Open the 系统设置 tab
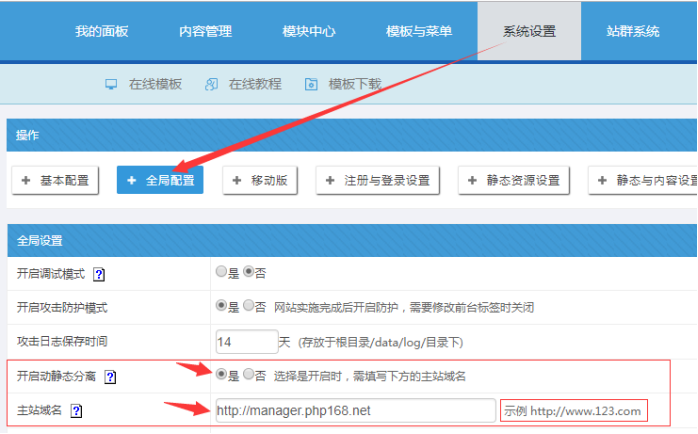Image resolution: width=698 pixels, height=434 pixels. pos(529,31)
